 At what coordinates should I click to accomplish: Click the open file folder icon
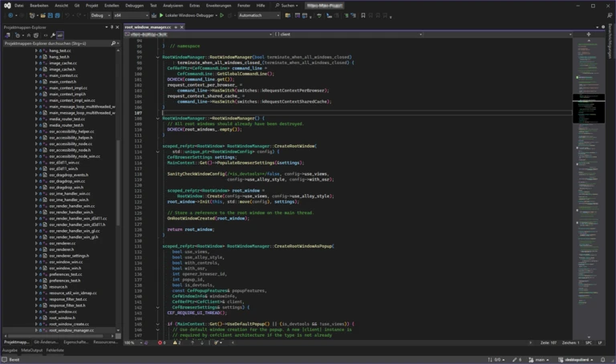(43, 15)
